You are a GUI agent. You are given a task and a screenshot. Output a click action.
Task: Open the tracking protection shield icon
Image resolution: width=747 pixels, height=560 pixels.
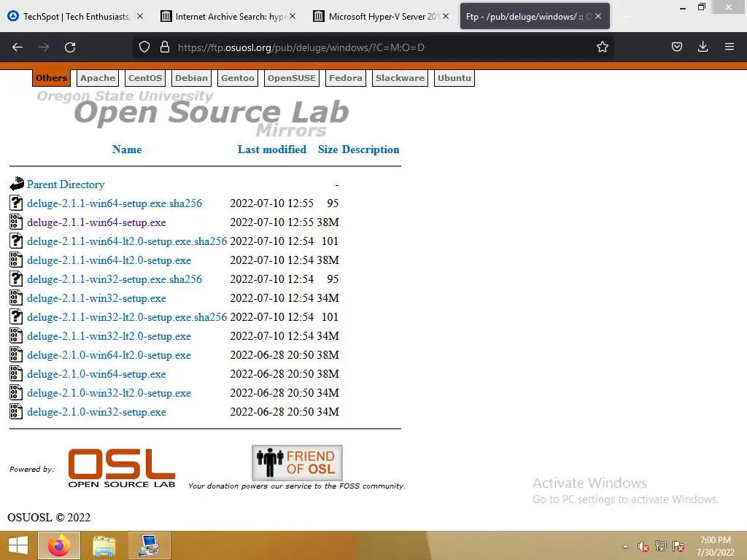point(144,47)
